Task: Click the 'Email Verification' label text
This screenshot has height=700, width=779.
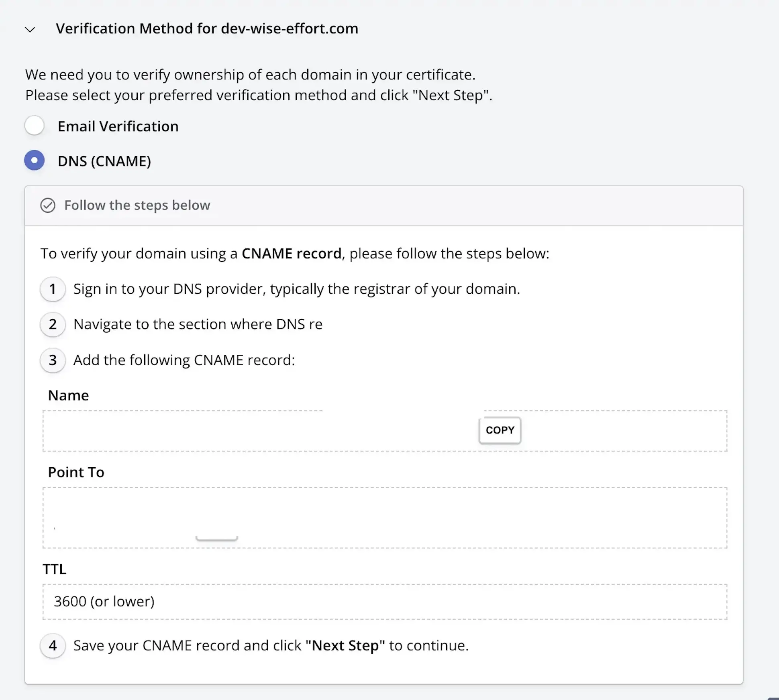Action: coord(118,126)
